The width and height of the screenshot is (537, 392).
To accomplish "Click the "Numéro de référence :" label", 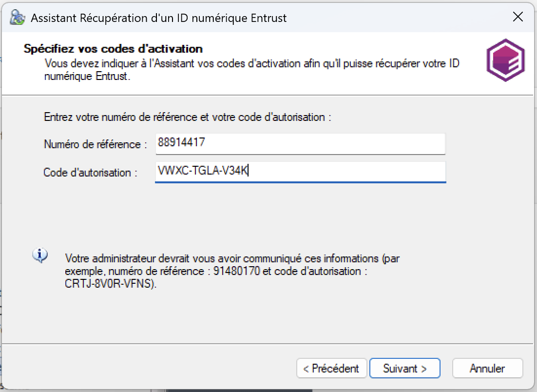I will [95, 144].
